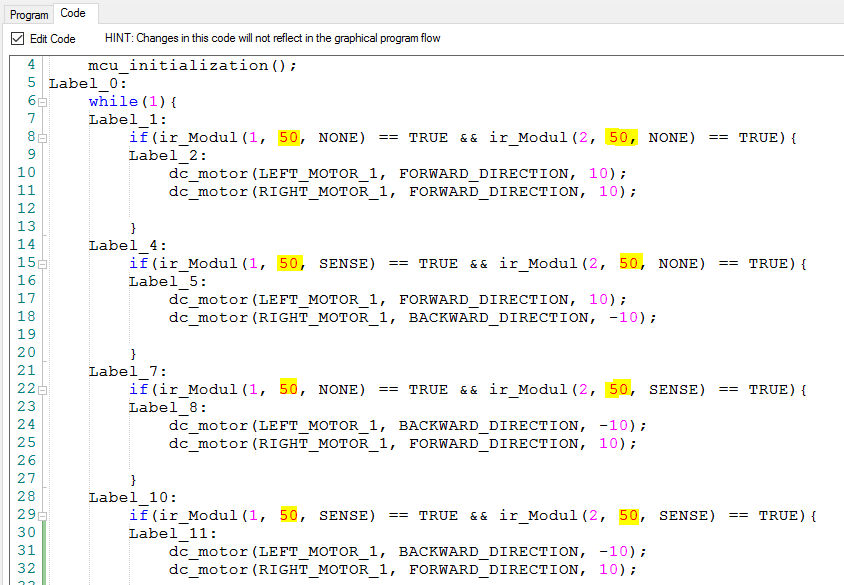Image resolution: width=844 pixels, height=585 pixels.
Task: Collapse the if block on line 15
Action: click(x=43, y=264)
